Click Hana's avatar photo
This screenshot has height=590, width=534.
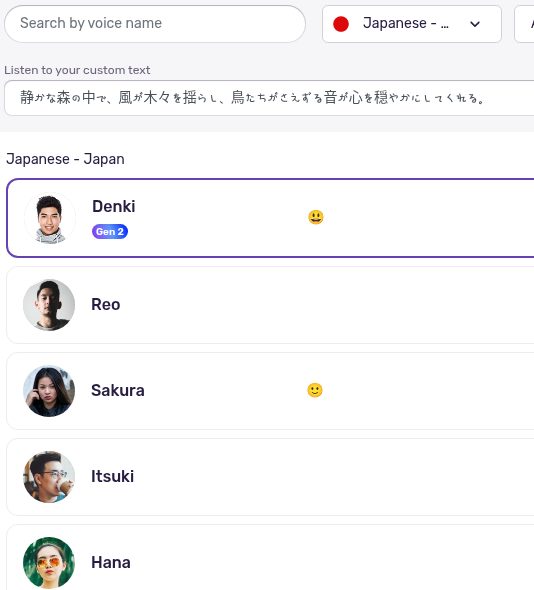click(x=49, y=563)
